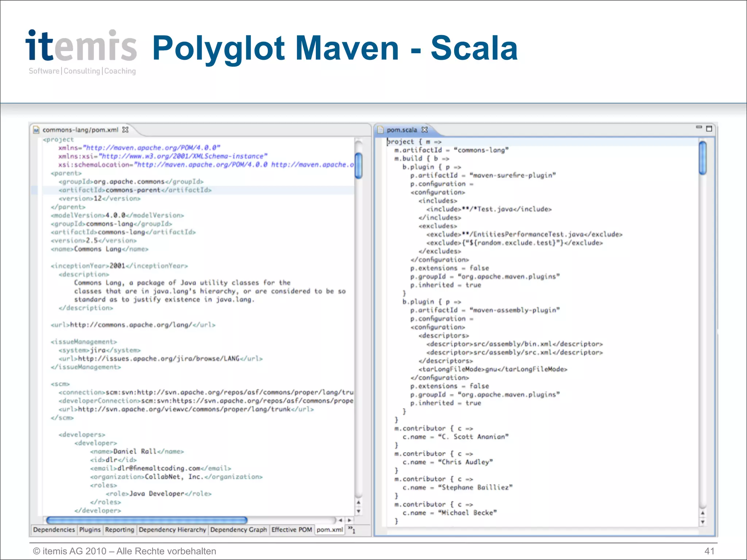Screen dimensions: 747x560
Task: Select the pom.scala editor tab title
Action: (402, 130)
